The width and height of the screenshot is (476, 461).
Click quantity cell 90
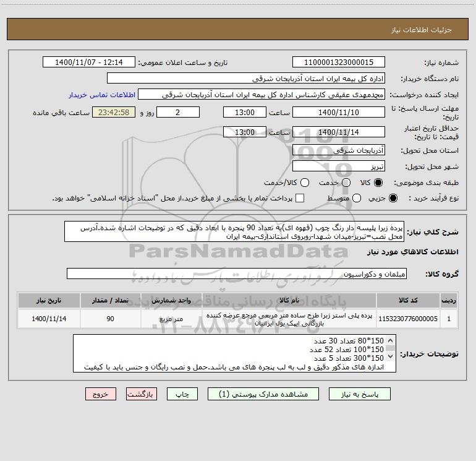(x=110, y=319)
